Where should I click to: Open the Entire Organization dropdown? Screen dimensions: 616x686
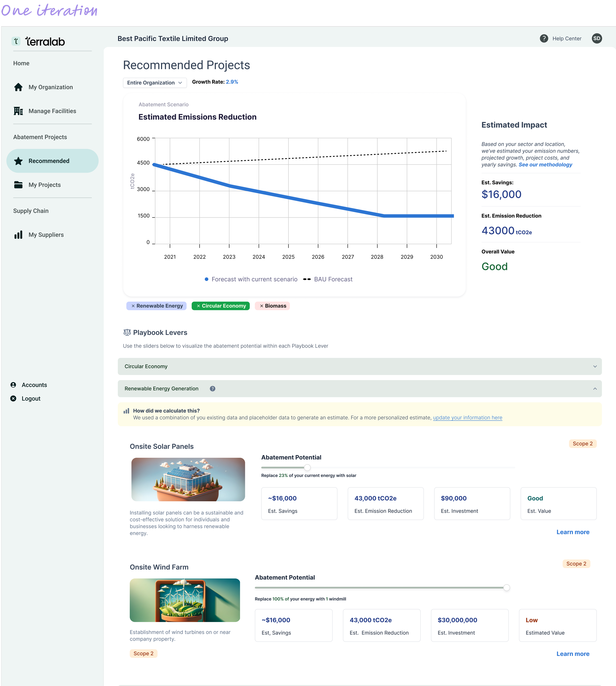pyautogui.click(x=155, y=82)
